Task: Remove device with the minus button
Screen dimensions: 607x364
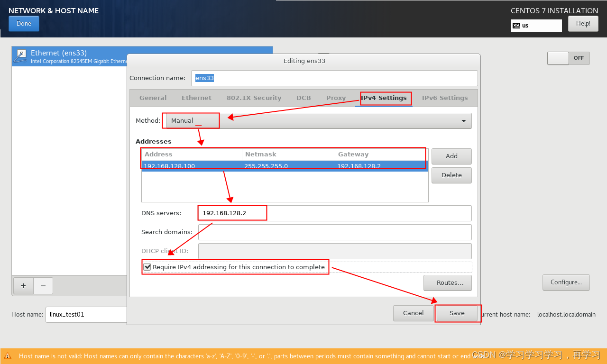Action: click(x=43, y=286)
